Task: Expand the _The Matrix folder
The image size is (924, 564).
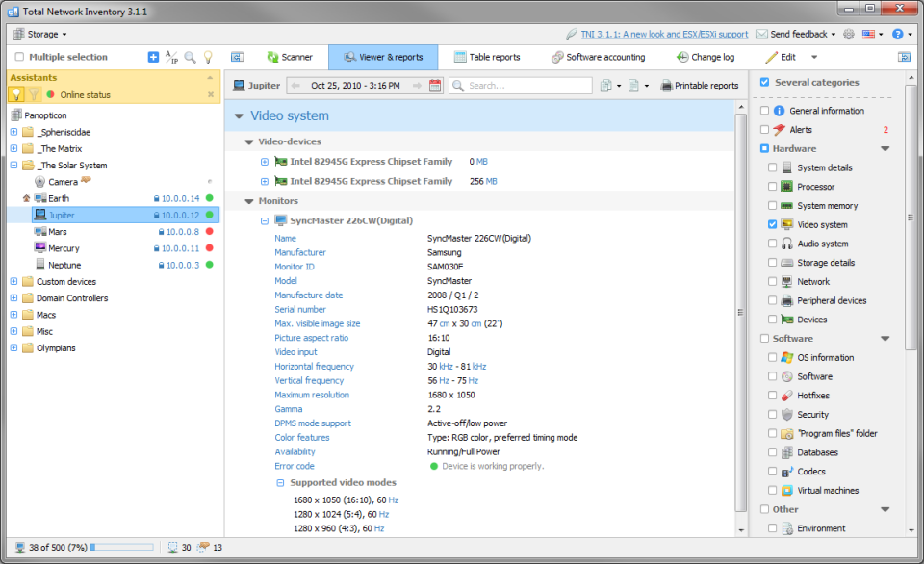Action: coord(13,148)
